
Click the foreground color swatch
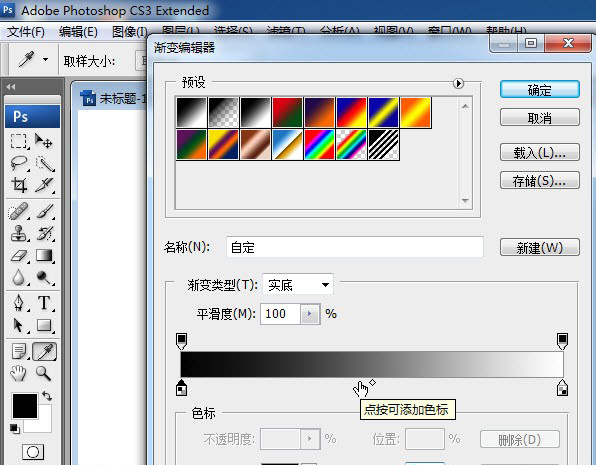tap(25, 406)
